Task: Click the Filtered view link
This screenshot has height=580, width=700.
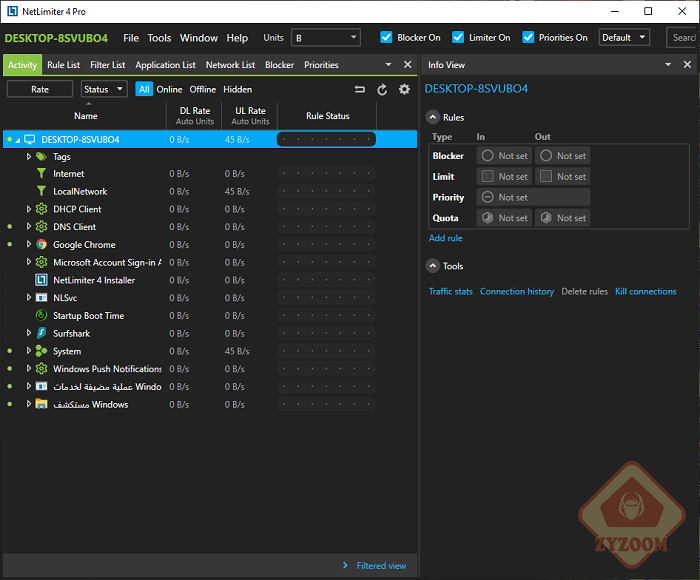Action: click(x=381, y=566)
